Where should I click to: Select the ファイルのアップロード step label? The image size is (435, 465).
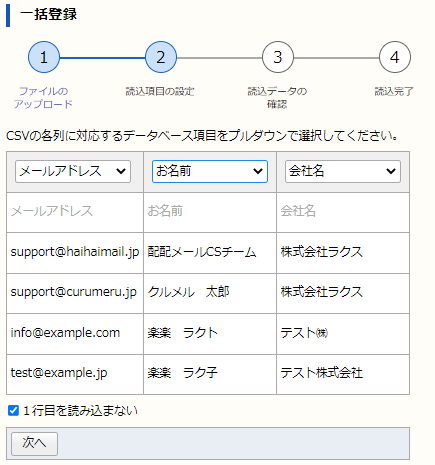click(x=43, y=97)
